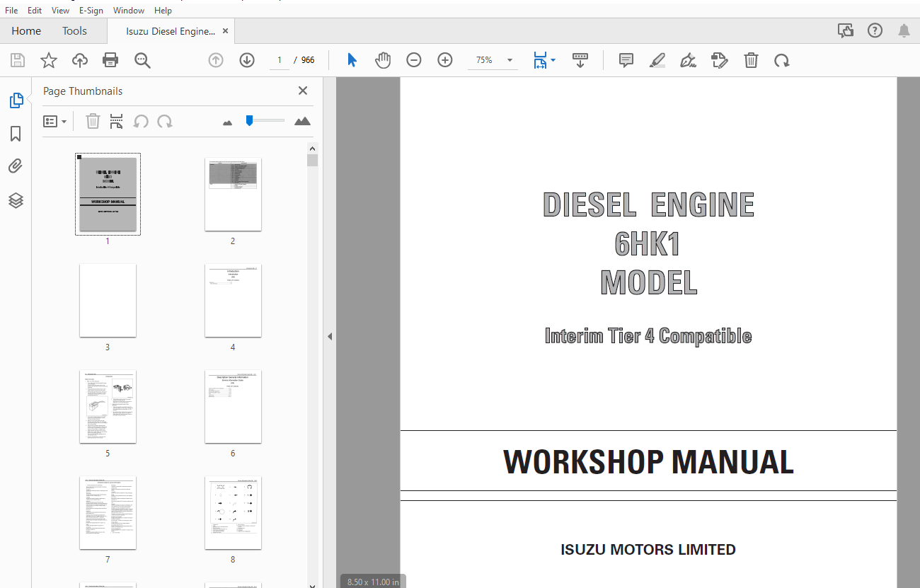The image size is (920, 588).
Task: Open the Page Thumbnails sidebar icon
Action: (16, 100)
